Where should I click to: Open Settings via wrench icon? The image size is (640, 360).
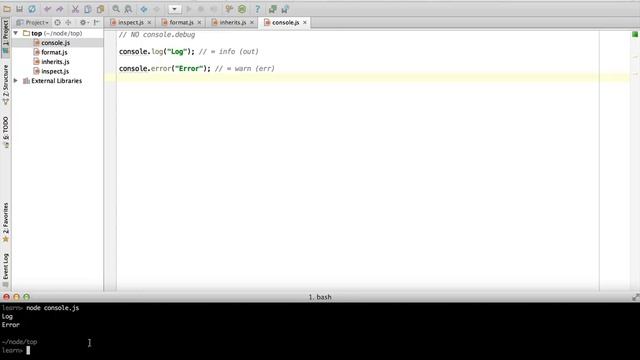coord(229,9)
